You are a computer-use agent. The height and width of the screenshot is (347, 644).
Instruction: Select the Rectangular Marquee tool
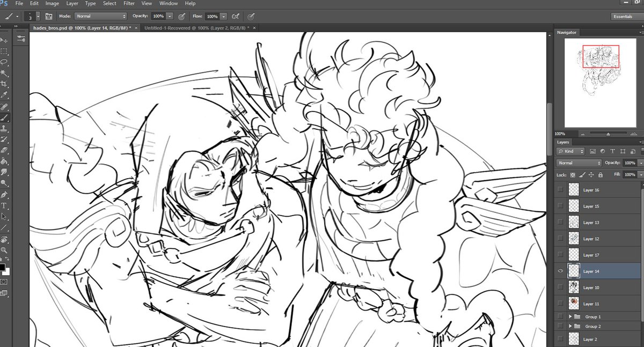[x=4, y=51]
